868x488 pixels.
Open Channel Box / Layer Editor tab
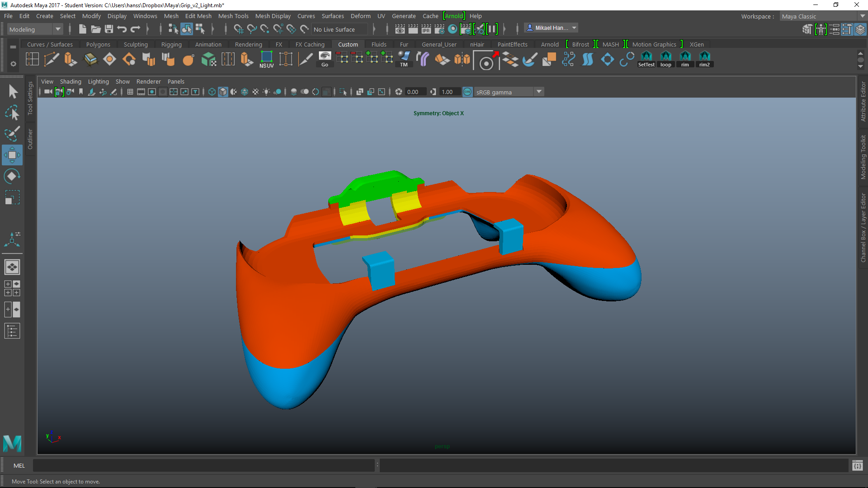(863, 228)
